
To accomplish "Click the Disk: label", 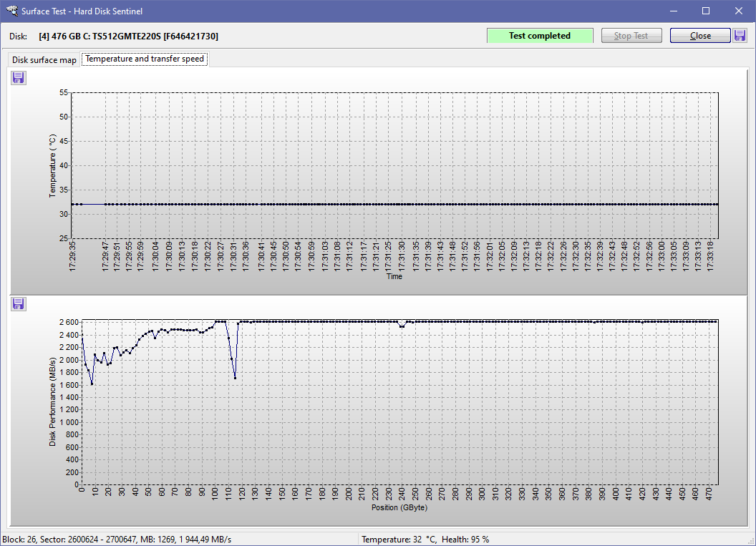I will tap(19, 36).
